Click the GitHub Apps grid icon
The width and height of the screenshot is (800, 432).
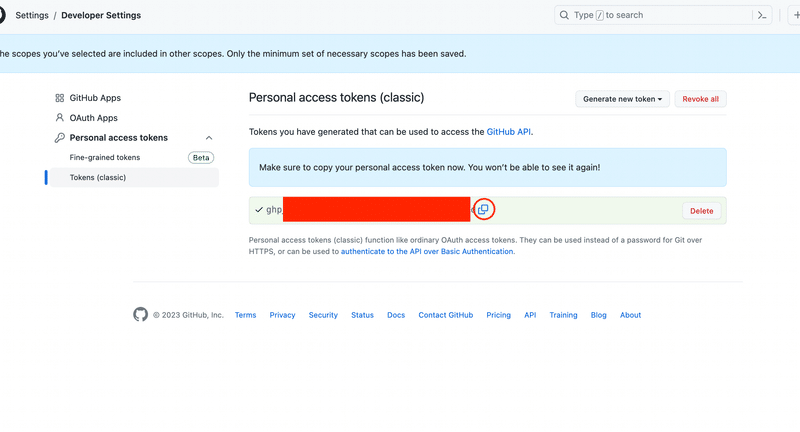click(x=60, y=98)
